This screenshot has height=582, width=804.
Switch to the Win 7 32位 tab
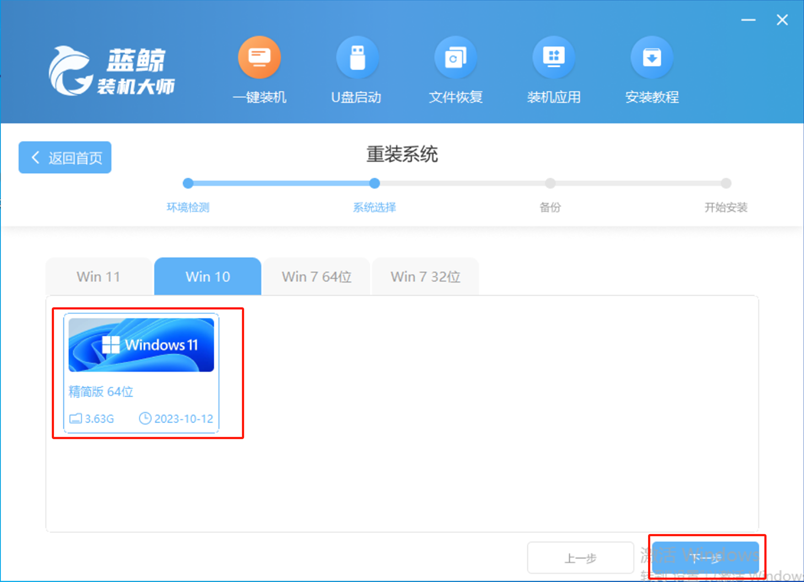coord(425,276)
